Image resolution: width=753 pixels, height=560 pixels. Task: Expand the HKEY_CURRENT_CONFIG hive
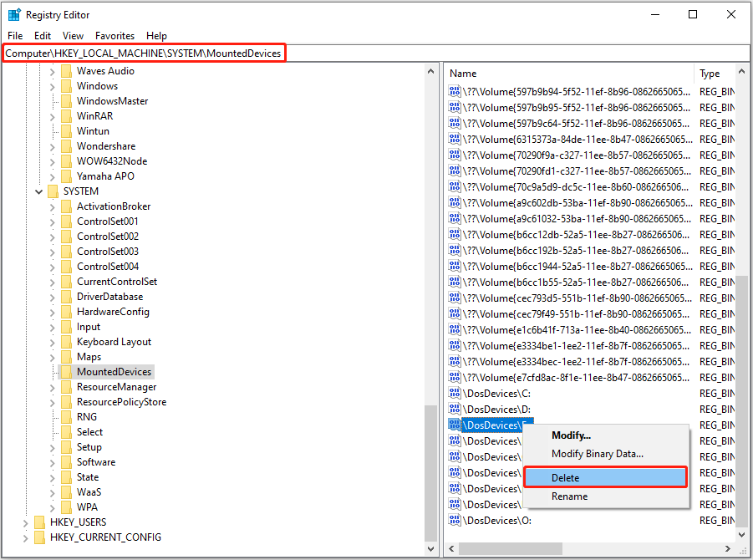[x=26, y=537]
